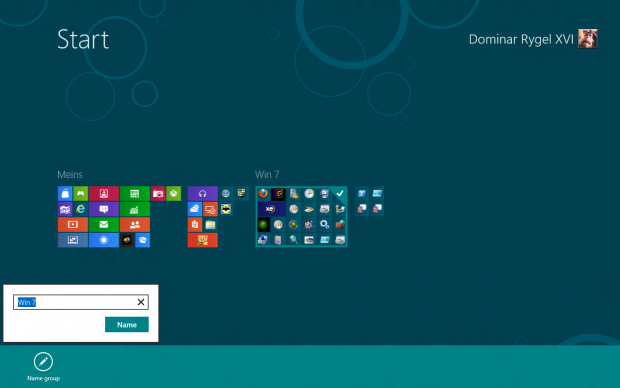620x388 pixels.
Task: Click the group name text field
Action: tap(81, 302)
